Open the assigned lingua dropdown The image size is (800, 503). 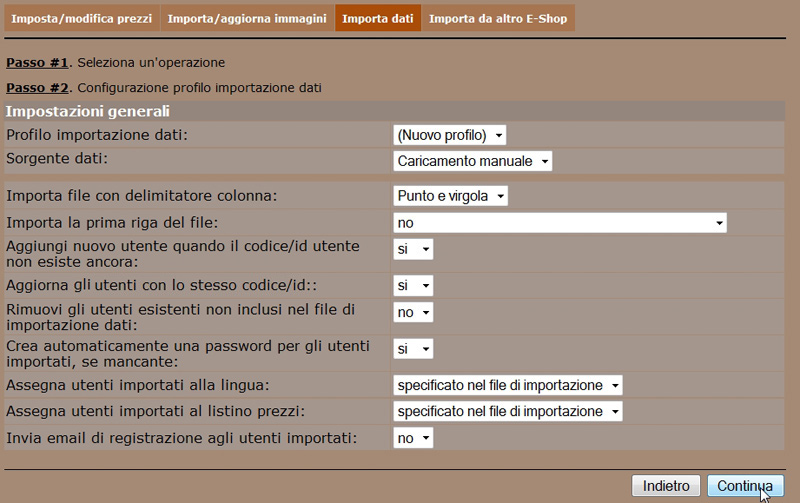pos(508,385)
